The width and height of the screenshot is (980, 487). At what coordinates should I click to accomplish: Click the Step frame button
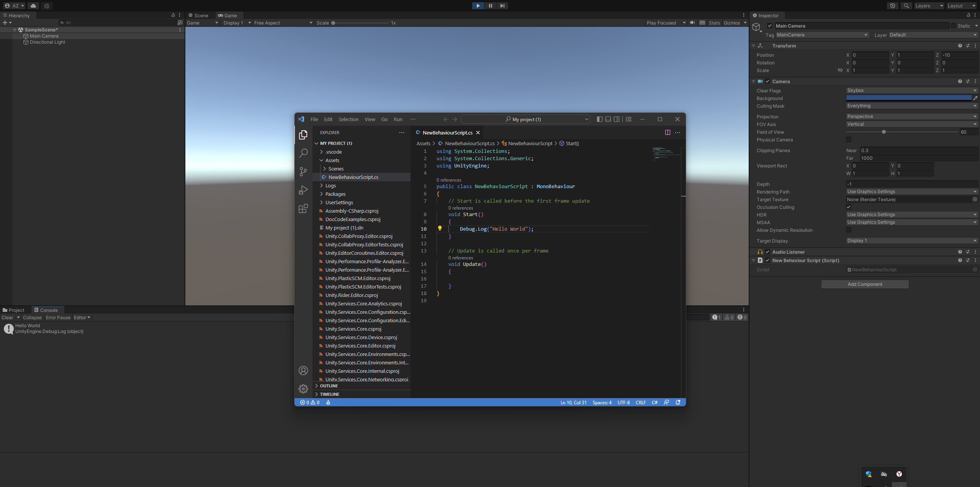(502, 5)
